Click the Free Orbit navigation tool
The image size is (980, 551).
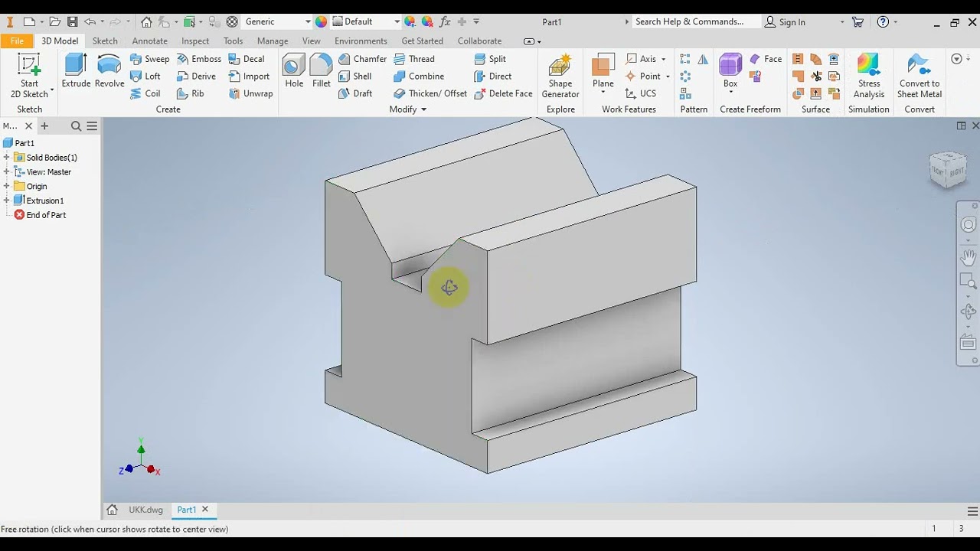(x=969, y=311)
